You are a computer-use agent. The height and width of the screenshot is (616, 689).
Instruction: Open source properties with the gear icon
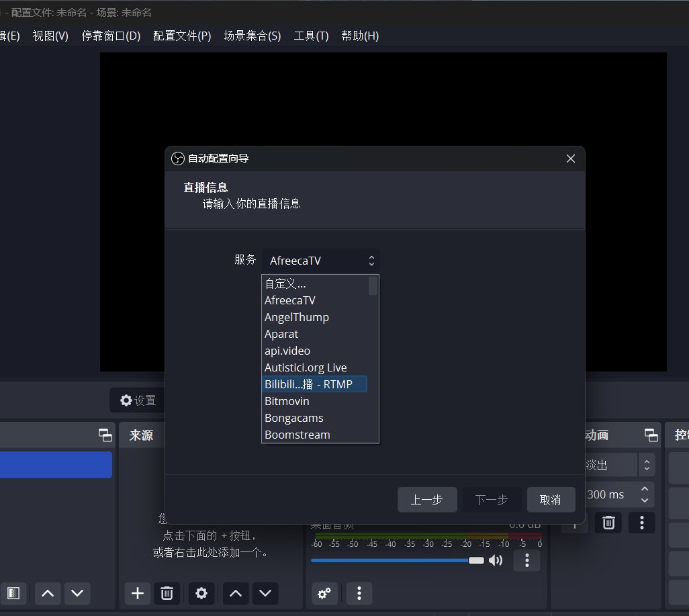tap(201, 592)
